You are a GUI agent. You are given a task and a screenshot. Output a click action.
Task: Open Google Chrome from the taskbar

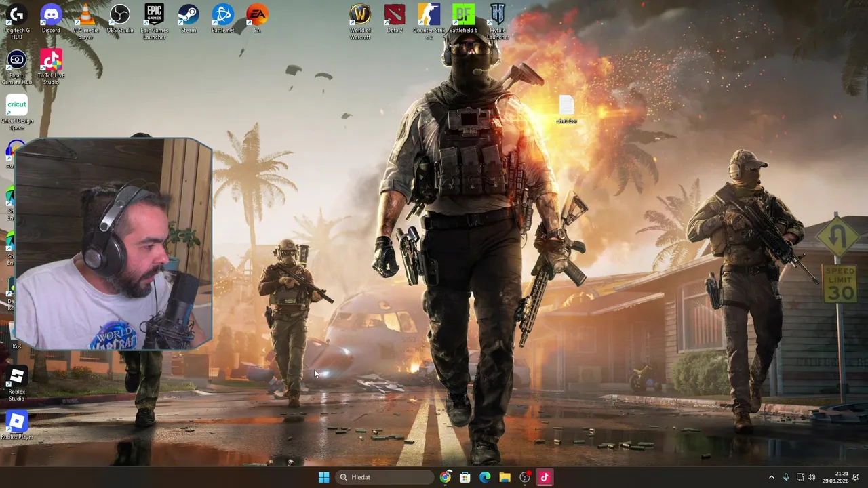(x=445, y=477)
